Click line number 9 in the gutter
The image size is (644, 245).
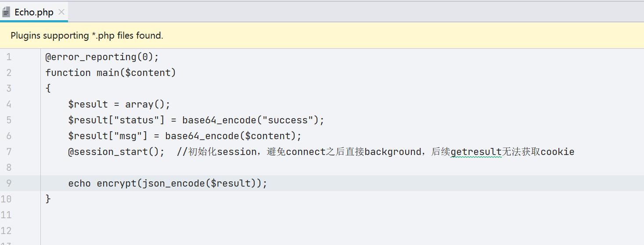[x=9, y=184]
